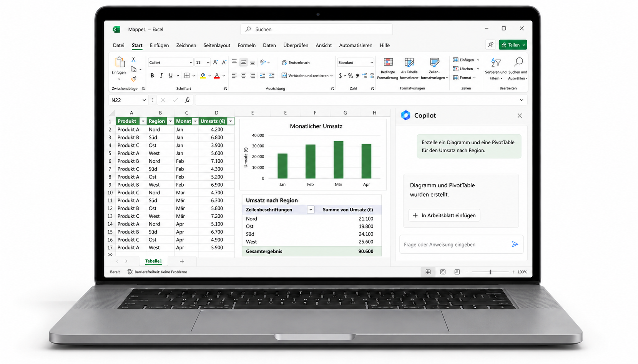
Task: Open the Einfügen ribbon tab
Action: [159, 45]
